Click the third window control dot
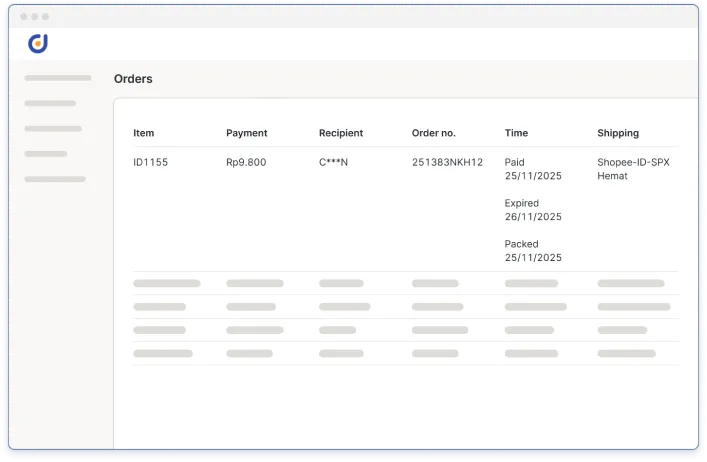The image size is (707, 462). pyautogui.click(x=45, y=17)
